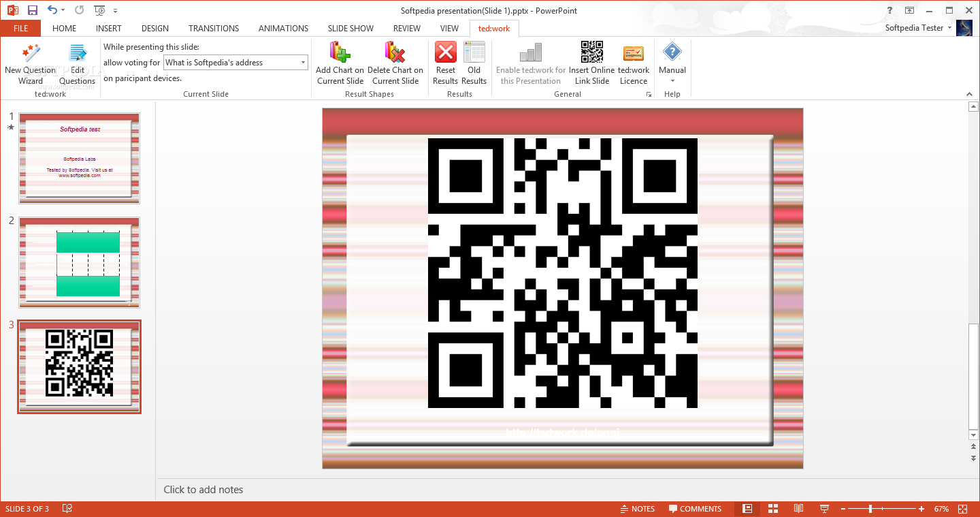
Task: Open General group dialog launcher
Action: coord(649,94)
